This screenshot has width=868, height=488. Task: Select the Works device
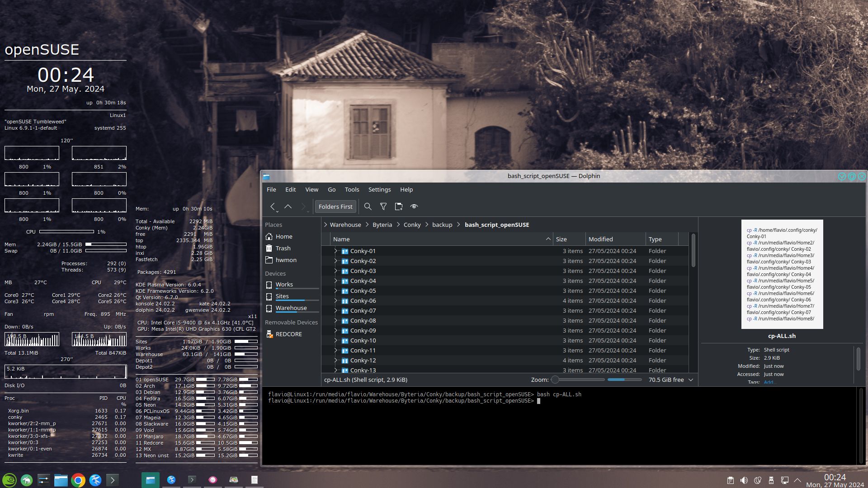[x=292, y=285]
